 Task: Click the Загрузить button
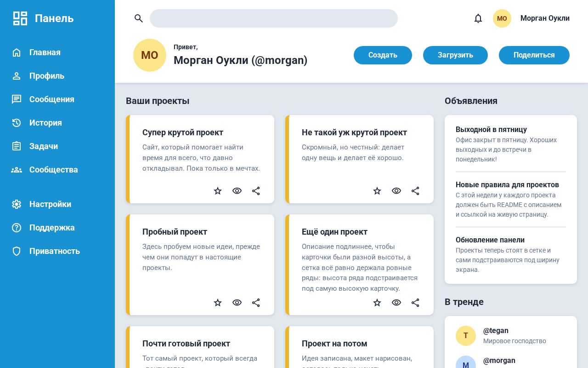tap(455, 55)
